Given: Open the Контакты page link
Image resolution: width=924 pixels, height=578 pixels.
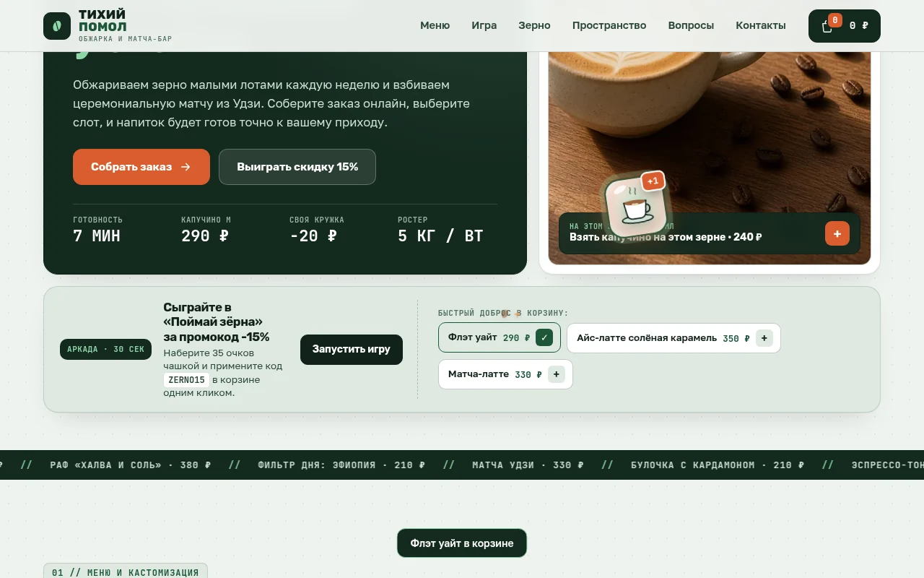Looking at the screenshot, I should (x=761, y=25).
